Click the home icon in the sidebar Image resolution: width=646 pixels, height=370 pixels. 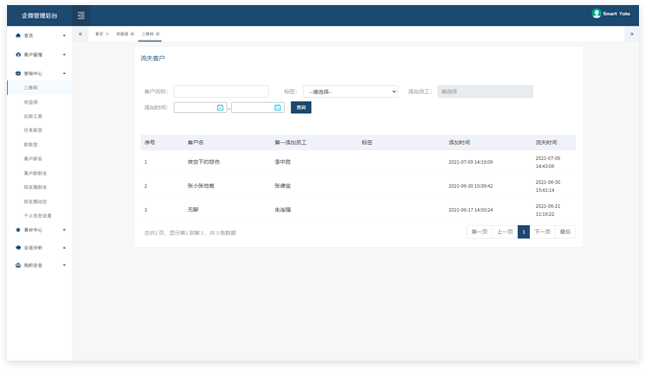pos(18,35)
